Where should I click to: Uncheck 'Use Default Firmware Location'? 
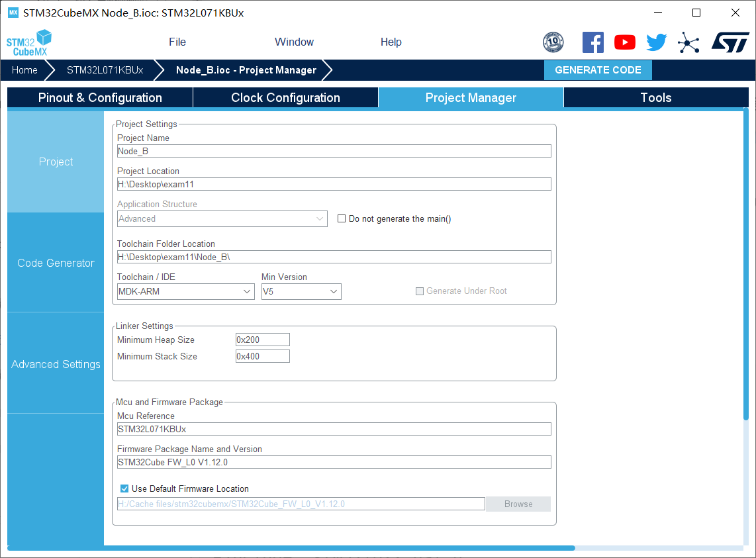124,488
